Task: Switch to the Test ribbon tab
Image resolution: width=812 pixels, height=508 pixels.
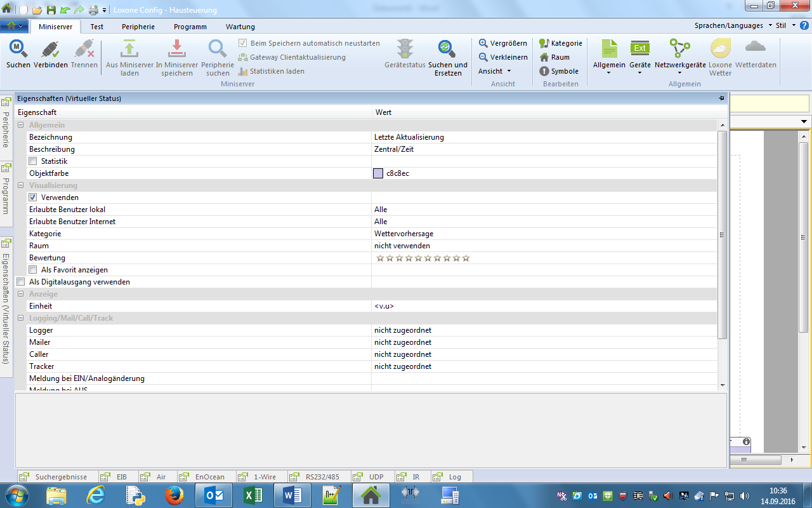Action: click(97, 27)
